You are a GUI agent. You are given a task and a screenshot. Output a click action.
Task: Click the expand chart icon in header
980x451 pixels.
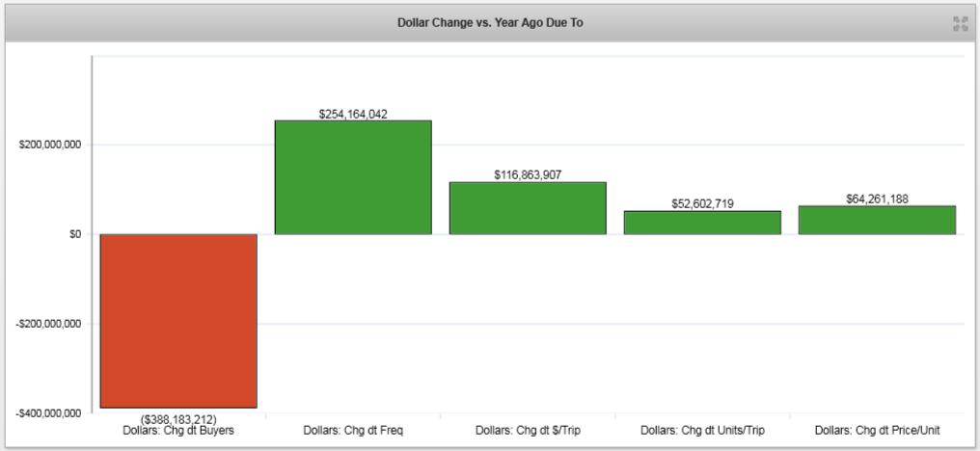[960, 23]
